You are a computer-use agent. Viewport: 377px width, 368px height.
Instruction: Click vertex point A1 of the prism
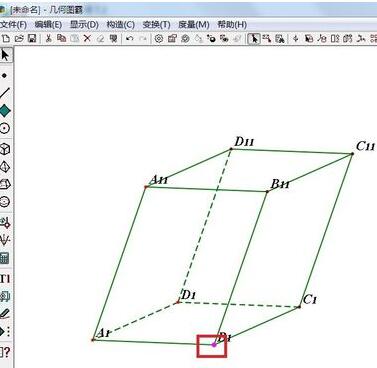[93, 340]
